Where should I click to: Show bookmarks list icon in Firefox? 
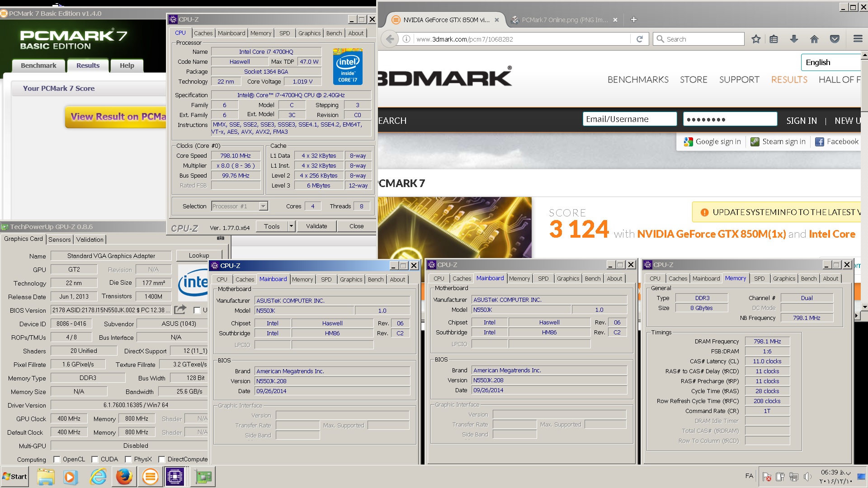pos(774,39)
